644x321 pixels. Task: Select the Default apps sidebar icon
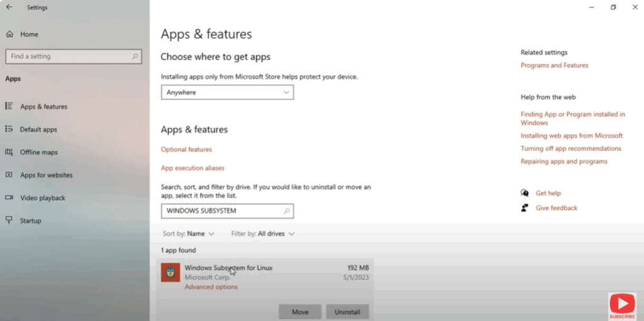pyautogui.click(x=9, y=129)
